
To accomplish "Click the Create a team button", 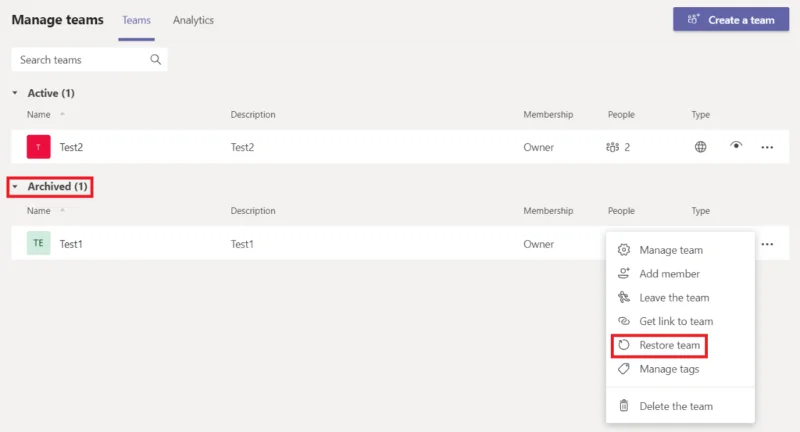I will [731, 19].
